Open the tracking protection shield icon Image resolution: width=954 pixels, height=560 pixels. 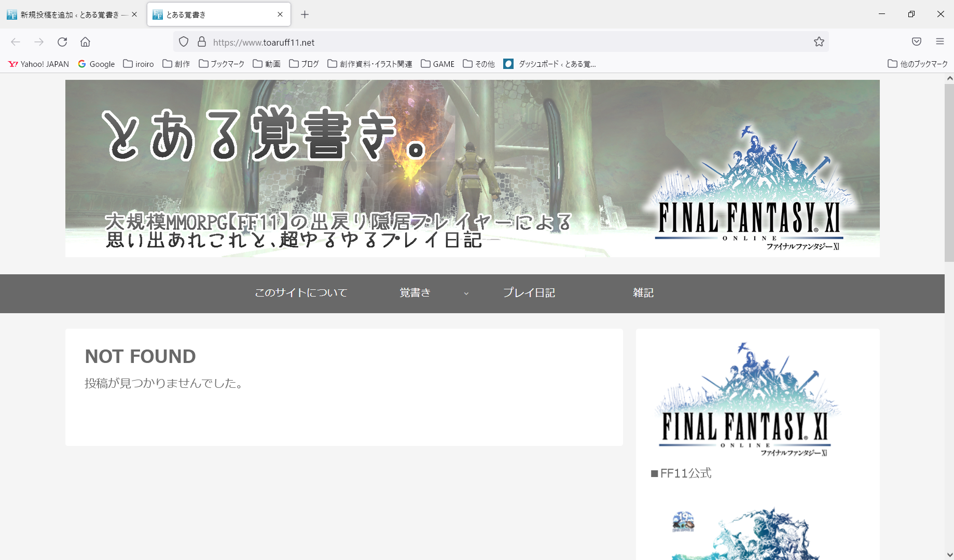(184, 42)
